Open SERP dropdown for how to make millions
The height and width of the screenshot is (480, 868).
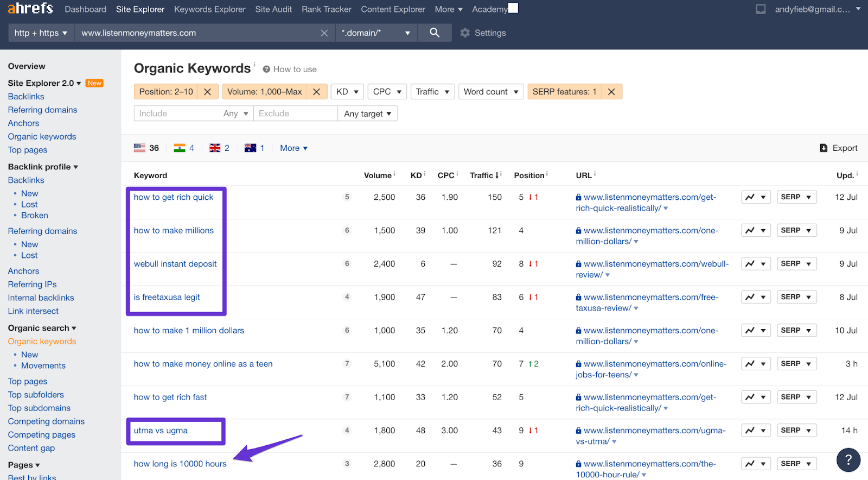tap(796, 230)
